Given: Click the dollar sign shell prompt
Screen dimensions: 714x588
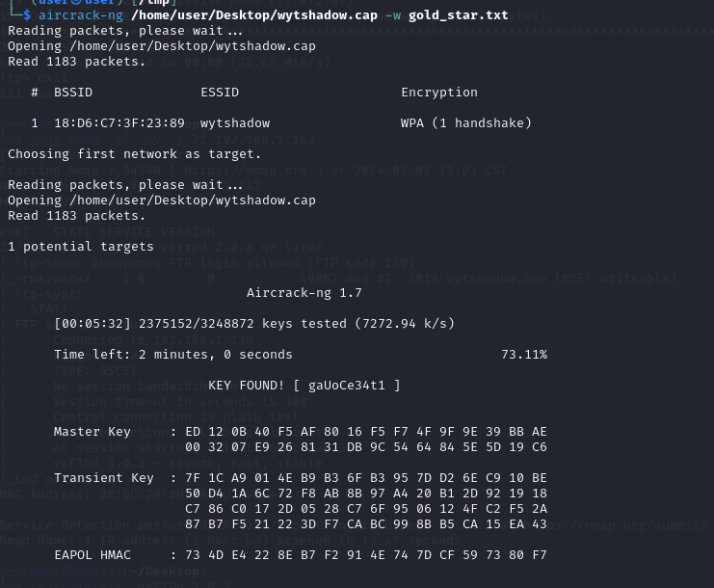Looking at the screenshot, I should [x=27, y=15].
